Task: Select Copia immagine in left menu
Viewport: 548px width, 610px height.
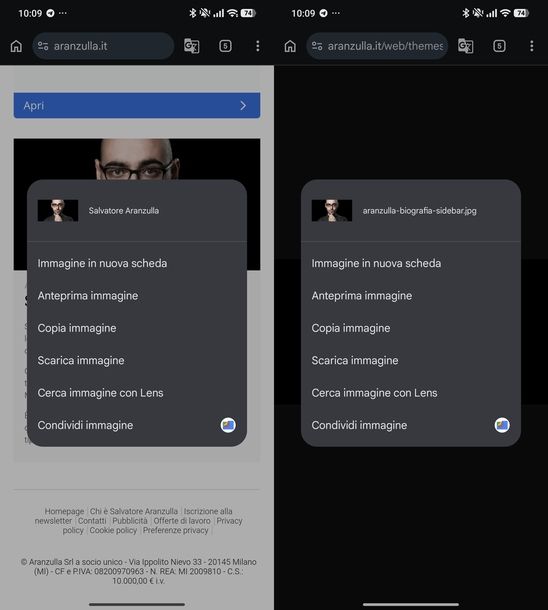Action: (137, 328)
